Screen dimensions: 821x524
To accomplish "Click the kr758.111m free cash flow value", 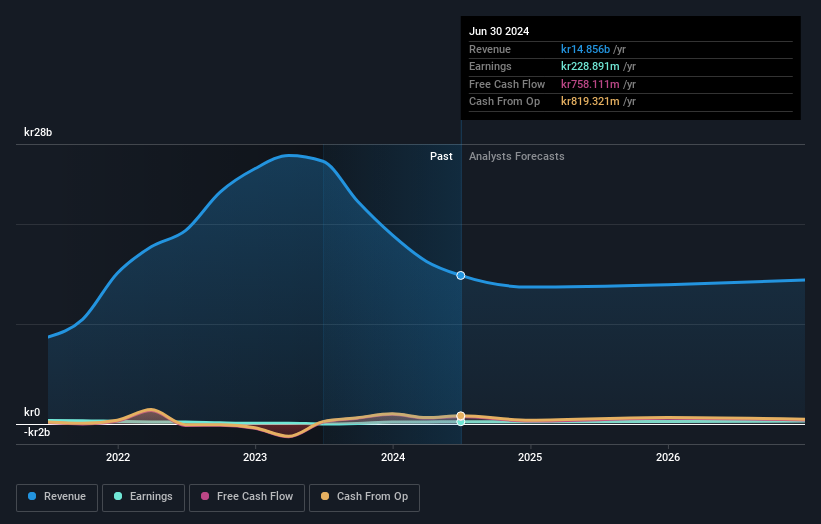I will (x=590, y=84).
